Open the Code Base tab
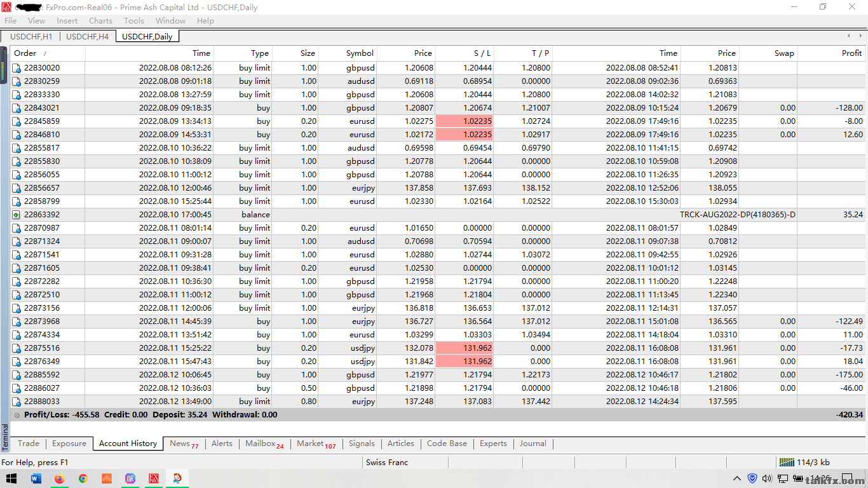The image size is (868, 488). [x=447, y=444]
